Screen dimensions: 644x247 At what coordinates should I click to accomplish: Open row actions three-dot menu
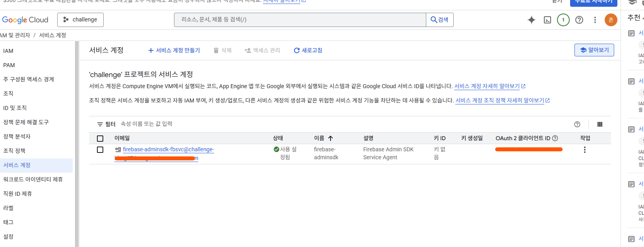point(584,150)
